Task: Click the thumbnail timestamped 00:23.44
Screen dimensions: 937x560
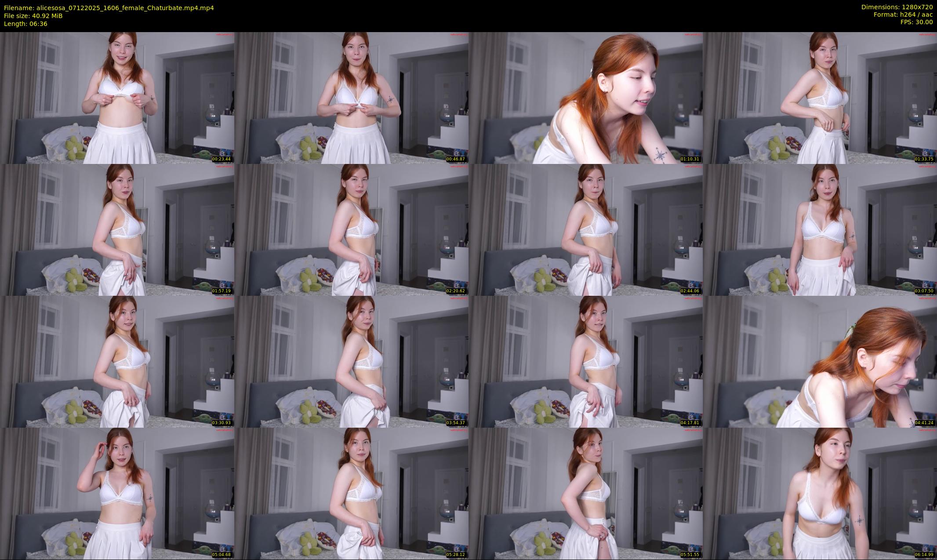Action: point(117,98)
